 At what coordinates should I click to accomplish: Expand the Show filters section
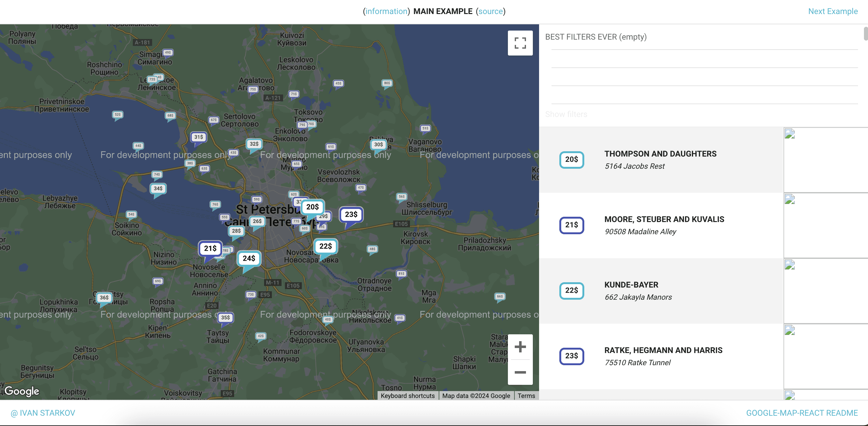[x=566, y=114]
